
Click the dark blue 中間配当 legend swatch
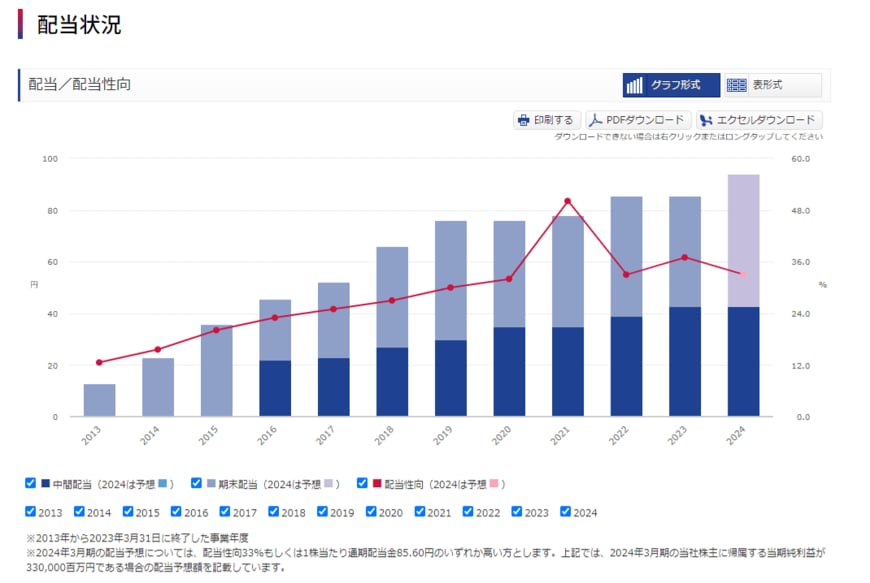(45, 484)
